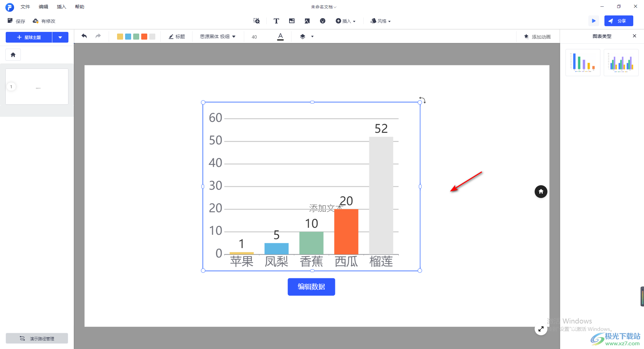Expand the 未命名文档 title dropdown
This screenshot has width=644, height=349.
323,7
